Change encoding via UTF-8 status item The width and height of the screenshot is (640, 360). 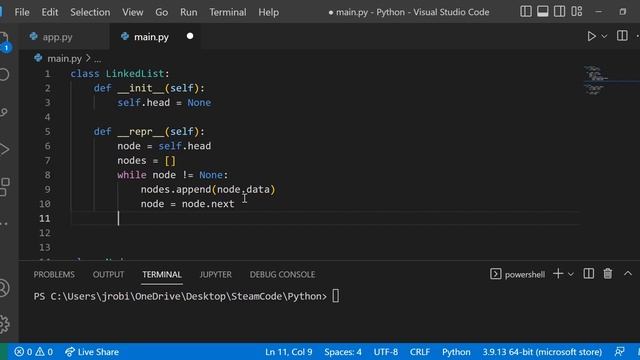click(x=386, y=352)
